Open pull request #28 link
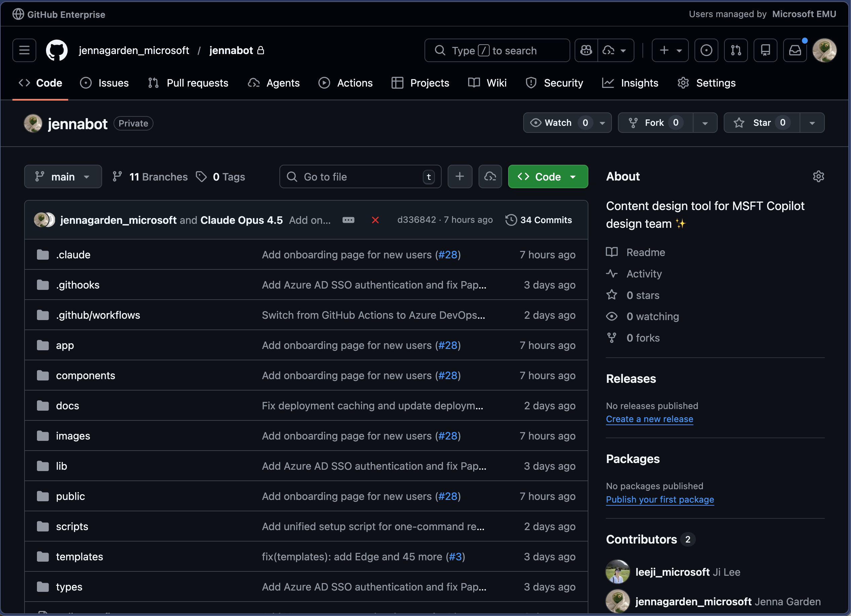The width and height of the screenshot is (851, 616). (448, 255)
